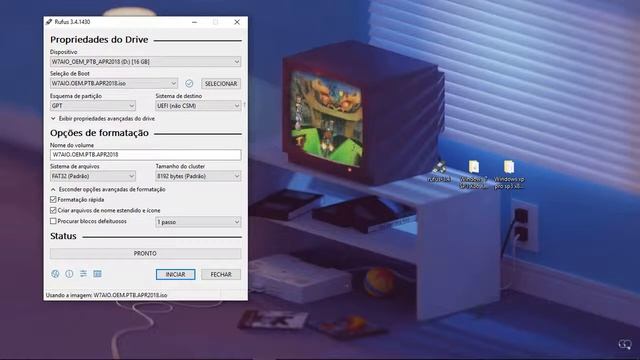Screen dimensions: 640x360
Task: Click the Opções de formatação heading
Action: pos(99,133)
